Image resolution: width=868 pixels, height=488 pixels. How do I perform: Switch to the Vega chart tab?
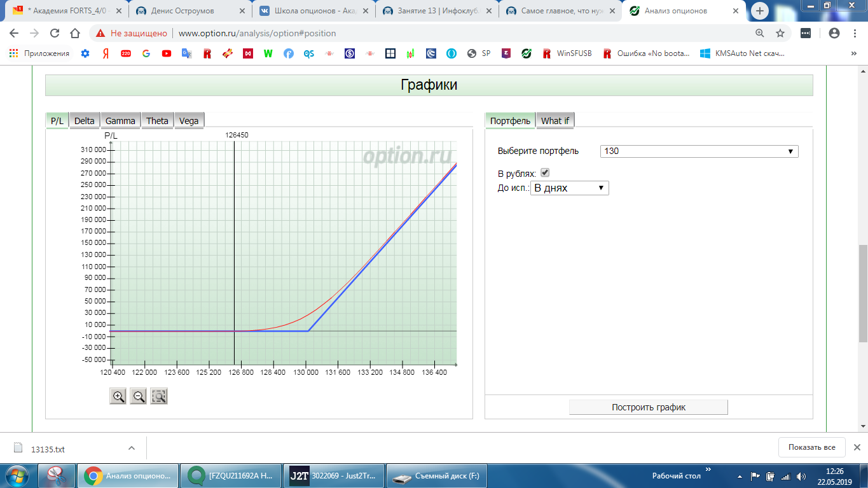[x=189, y=120]
